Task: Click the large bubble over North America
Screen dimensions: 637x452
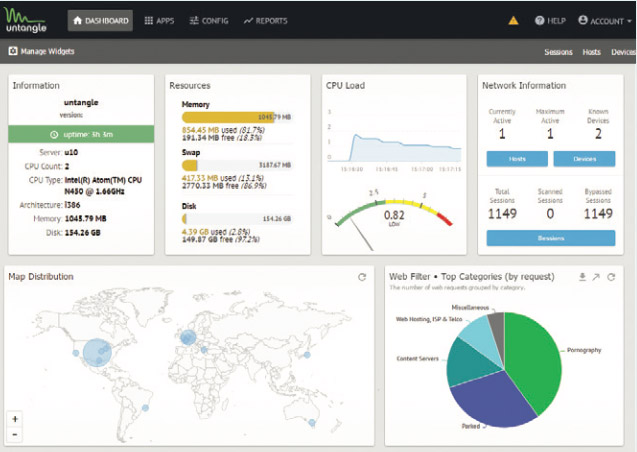Action: [97, 352]
